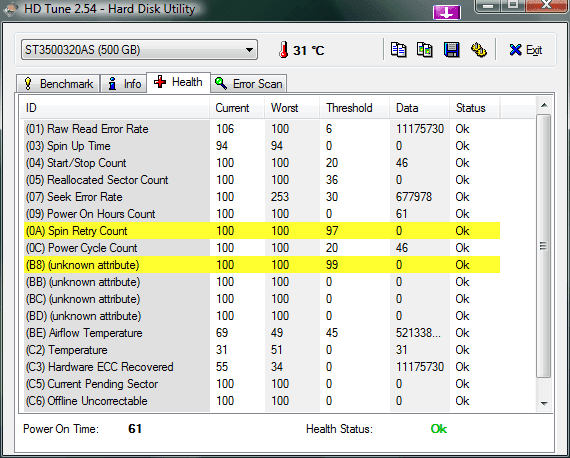Click the Data column header

(420, 108)
